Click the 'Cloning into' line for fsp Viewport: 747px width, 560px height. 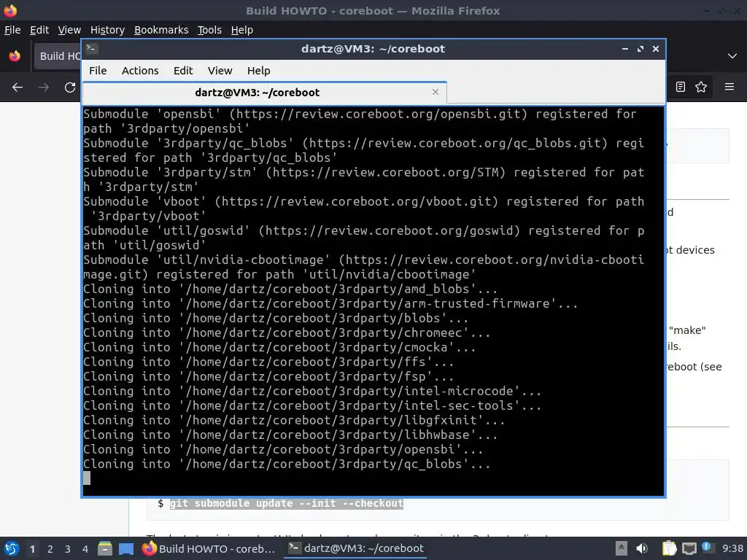pos(268,376)
